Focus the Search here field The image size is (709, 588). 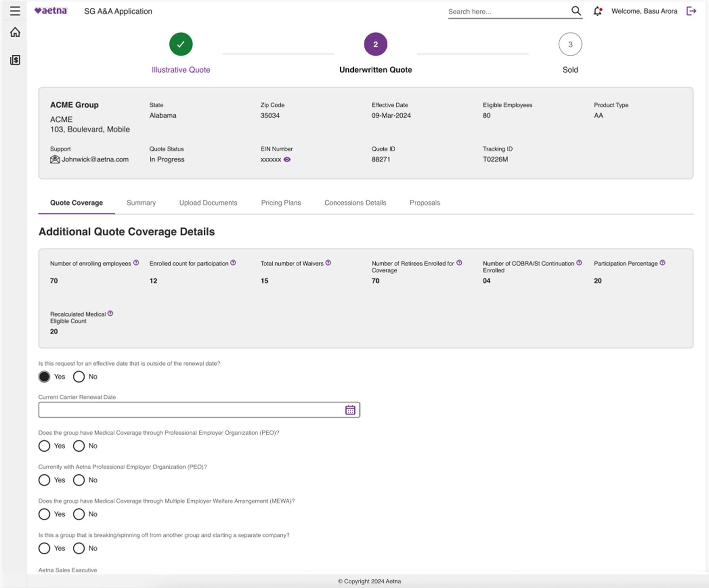506,11
